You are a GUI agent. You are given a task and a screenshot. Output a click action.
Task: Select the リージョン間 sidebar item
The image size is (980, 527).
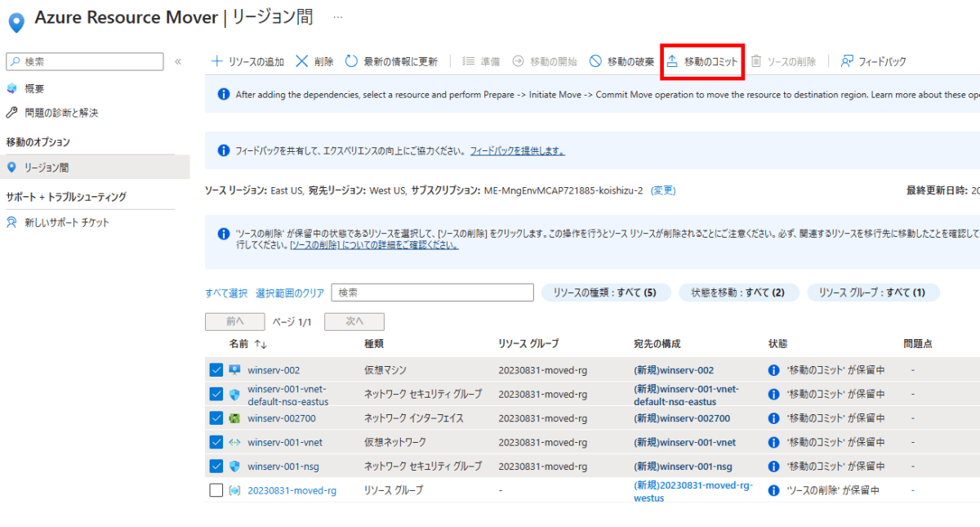[95, 167]
